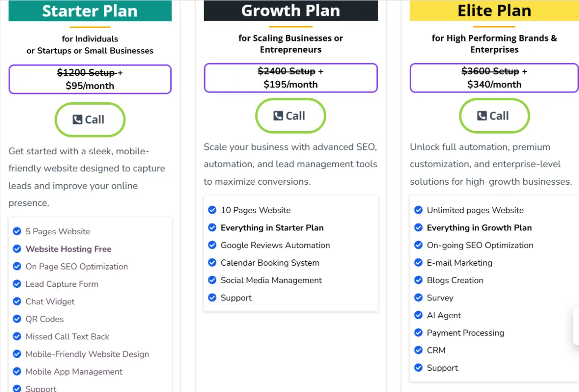
Task: Click the phone icon in Elite Plan's Call button
Action: [x=482, y=116]
